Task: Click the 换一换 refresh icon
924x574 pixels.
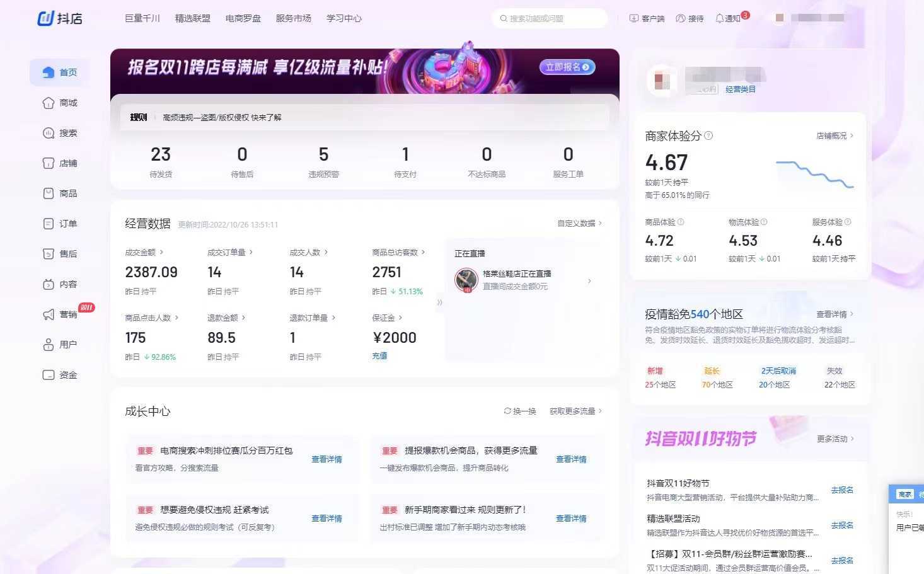Action: click(507, 411)
